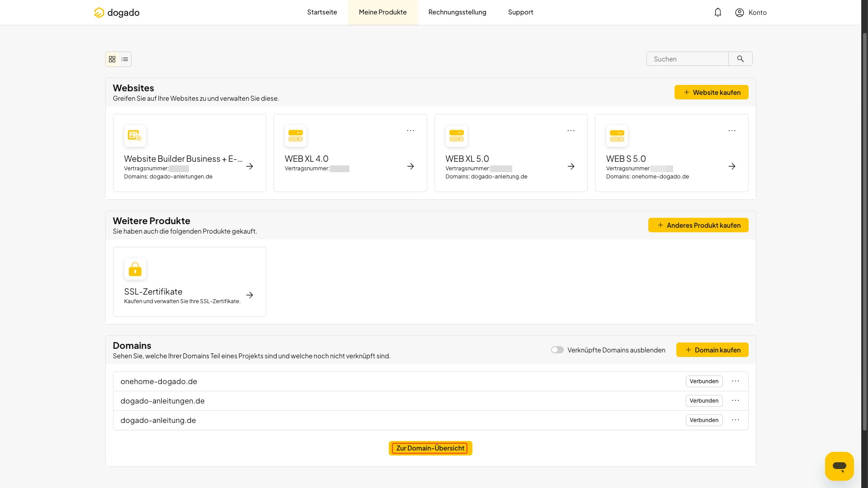
Task: Go to the Startseite tab
Action: point(322,12)
